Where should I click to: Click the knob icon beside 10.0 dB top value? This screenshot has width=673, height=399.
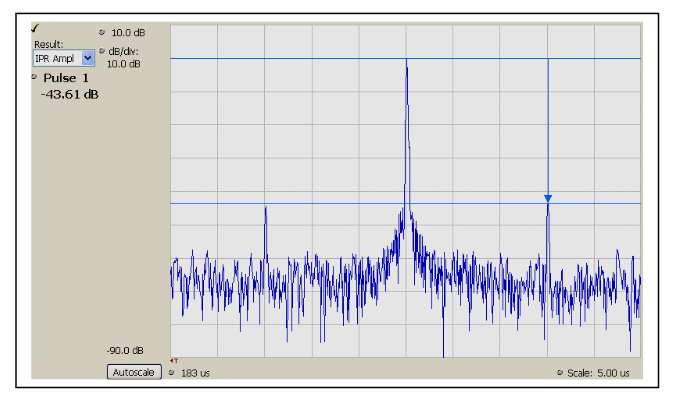click(102, 32)
